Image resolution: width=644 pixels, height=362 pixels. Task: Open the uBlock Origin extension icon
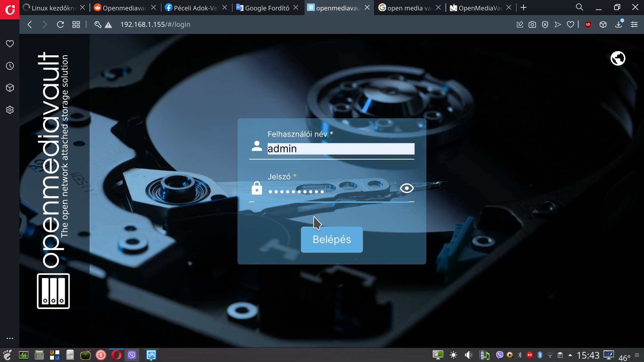click(588, 24)
